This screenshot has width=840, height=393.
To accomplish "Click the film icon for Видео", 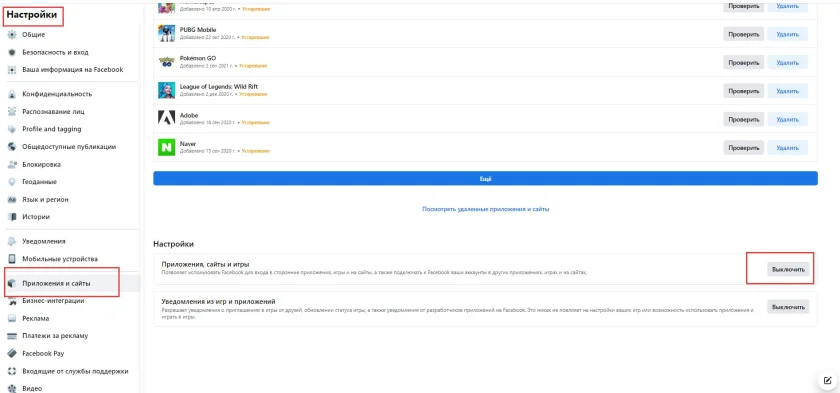I will tap(12, 389).
